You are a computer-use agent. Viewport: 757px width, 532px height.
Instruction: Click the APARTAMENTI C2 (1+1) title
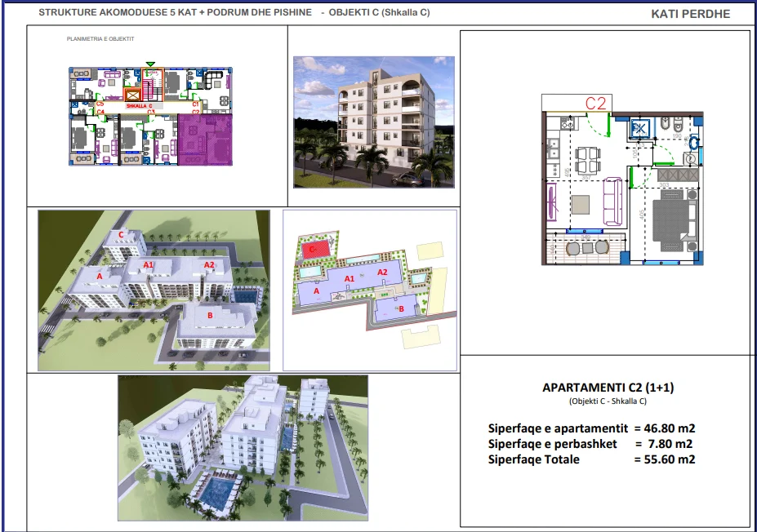click(x=608, y=388)
